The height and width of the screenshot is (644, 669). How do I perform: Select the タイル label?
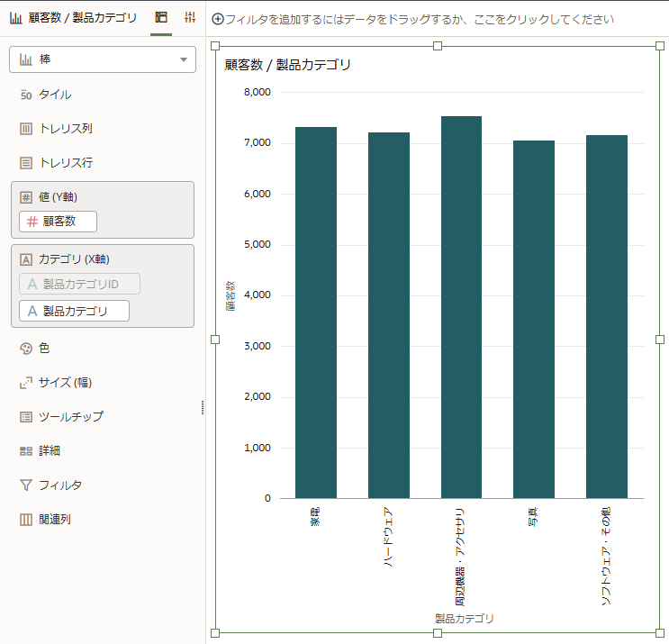(x=55, y=95)
